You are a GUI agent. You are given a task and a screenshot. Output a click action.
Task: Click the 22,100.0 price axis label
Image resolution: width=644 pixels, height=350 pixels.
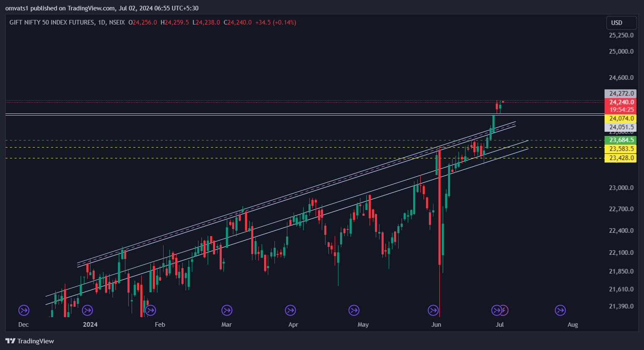click(621, 253)
